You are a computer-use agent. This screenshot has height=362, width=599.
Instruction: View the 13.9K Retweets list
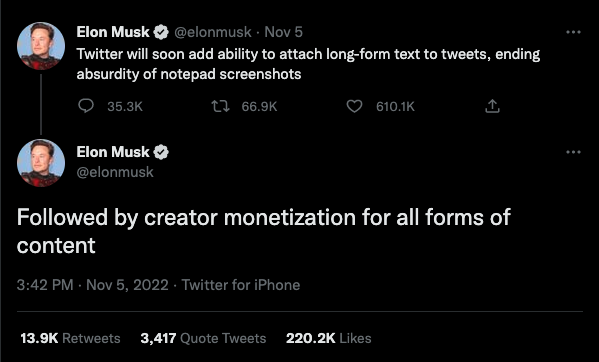[x=70, y=338]
